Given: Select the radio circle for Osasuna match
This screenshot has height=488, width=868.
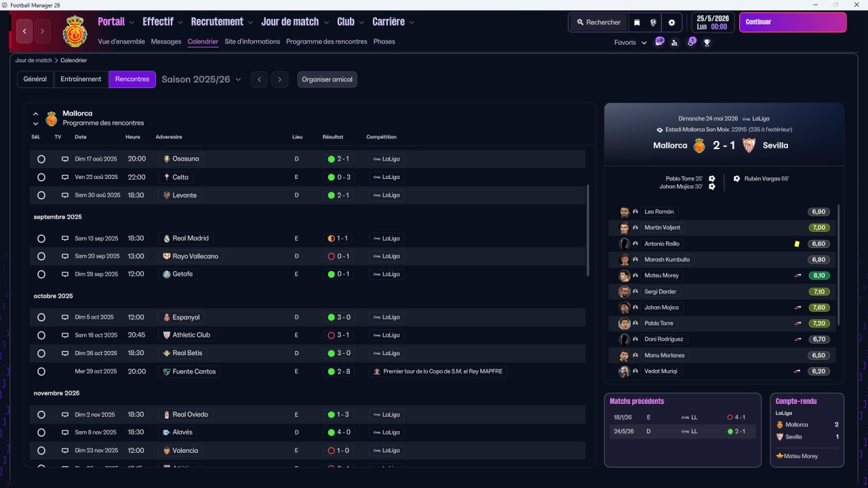Looking at the screenshot, I should (x=41, y=159).
